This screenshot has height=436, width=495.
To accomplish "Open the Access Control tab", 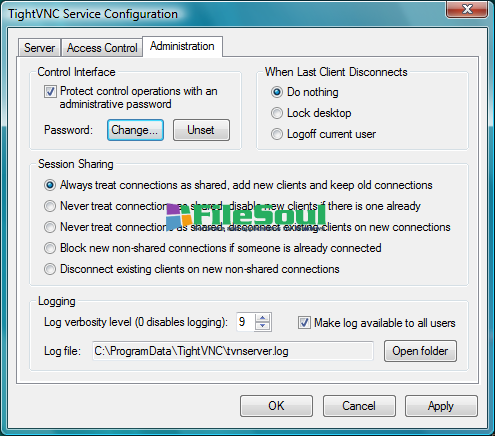I will [102, 48].
